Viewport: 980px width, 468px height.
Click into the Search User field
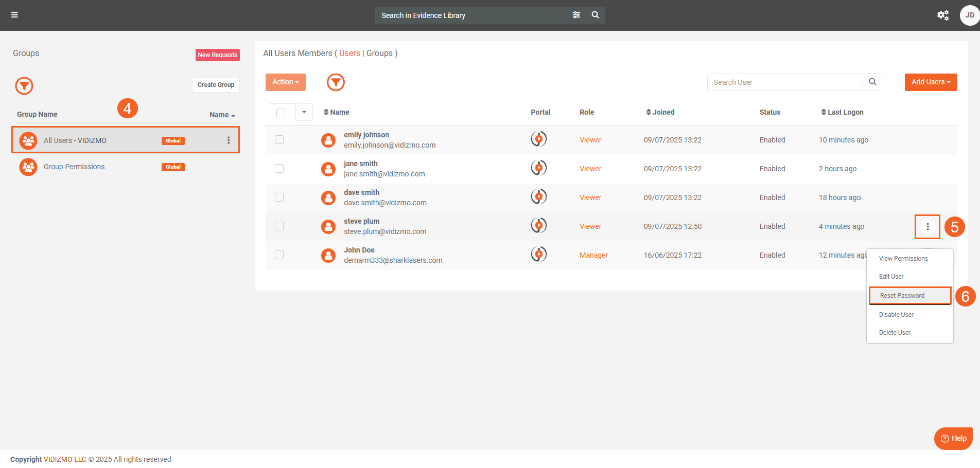click(x=784, y=82)
